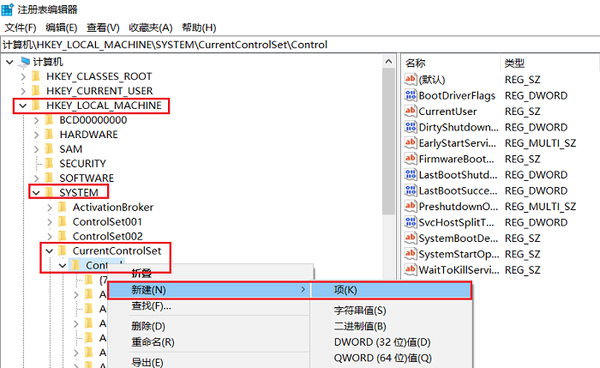Expand the ControlSet001 arrow
The width and height of the screenshot is (600, 368).
click(50, 222)
